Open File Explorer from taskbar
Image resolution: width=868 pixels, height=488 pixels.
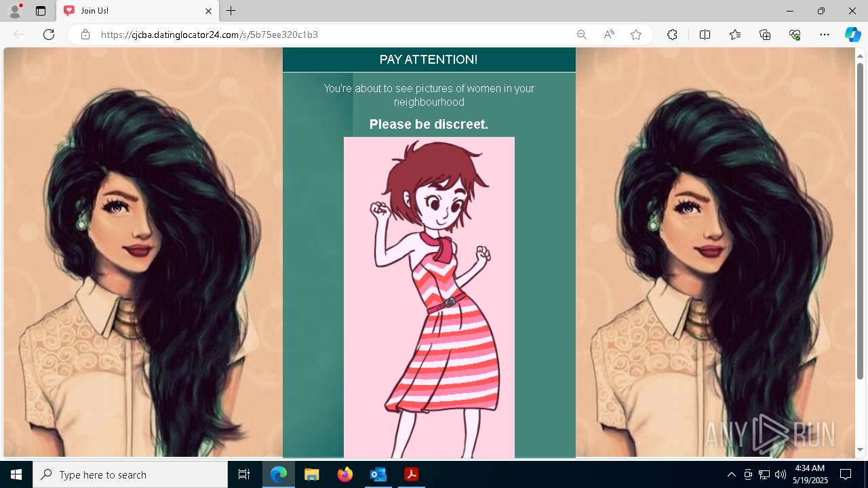click(x=311, y=474)
